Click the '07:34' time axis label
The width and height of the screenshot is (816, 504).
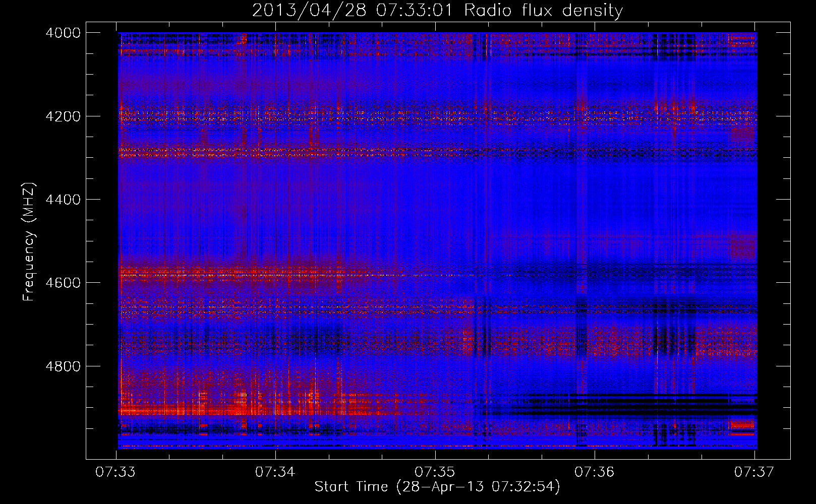click(275, 472)
